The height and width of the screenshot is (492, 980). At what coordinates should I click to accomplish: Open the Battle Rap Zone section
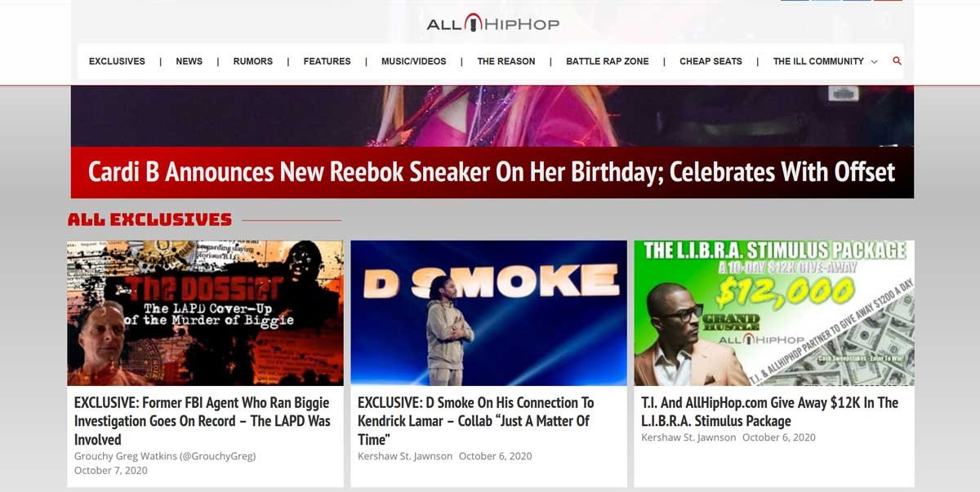click(608, 61)
